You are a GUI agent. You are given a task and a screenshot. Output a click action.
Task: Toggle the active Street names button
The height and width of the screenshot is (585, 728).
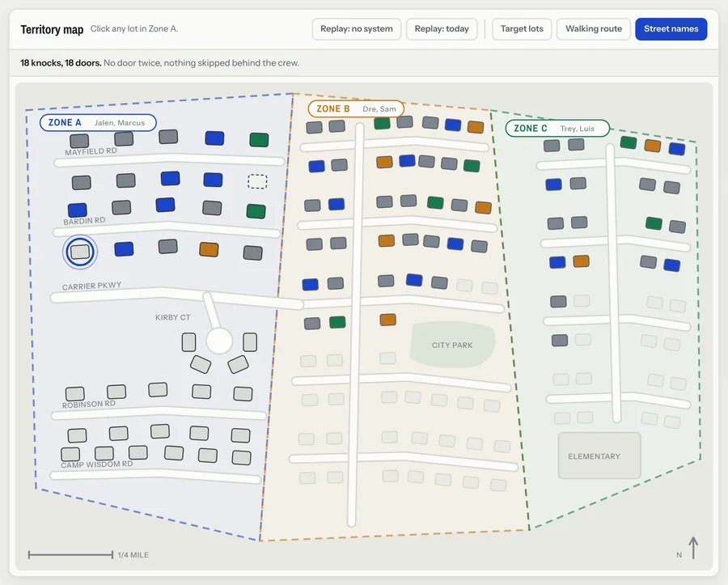click(x=671, y=29)
